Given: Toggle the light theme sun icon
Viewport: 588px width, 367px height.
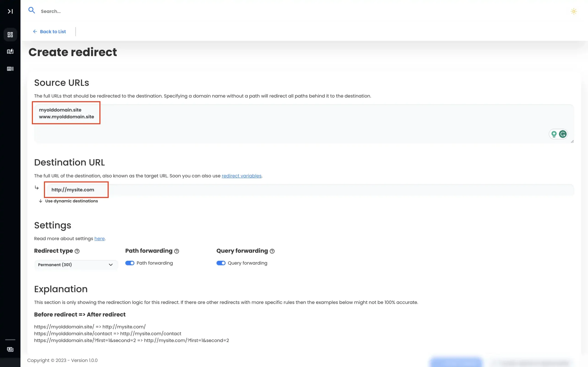Looking at the screenshot, I should (574, 11).
